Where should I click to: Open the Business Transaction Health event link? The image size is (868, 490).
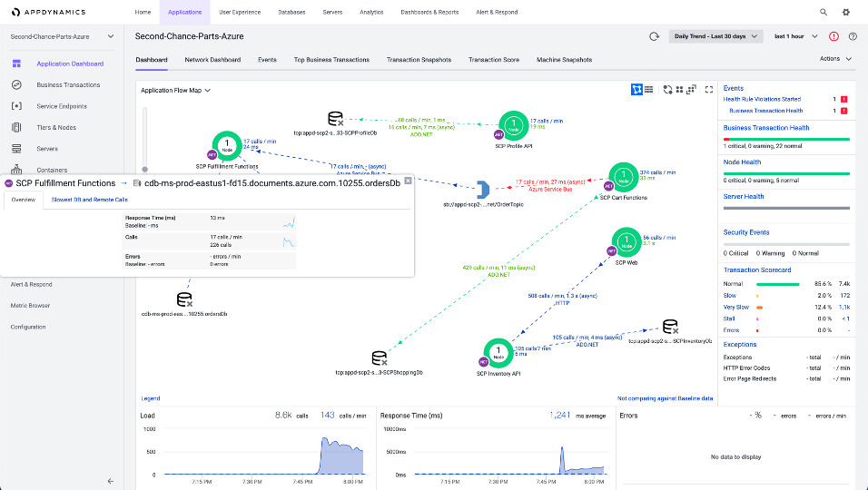coord(766,111)
